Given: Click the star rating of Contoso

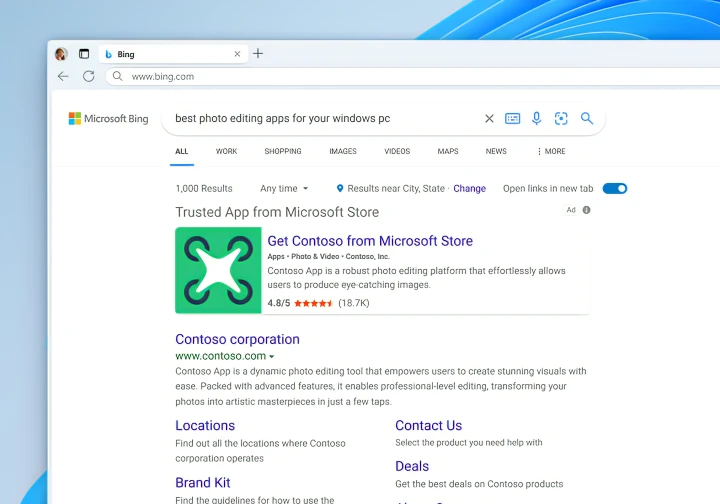Looking at the screenshot, I should click(x=313, y=303).
